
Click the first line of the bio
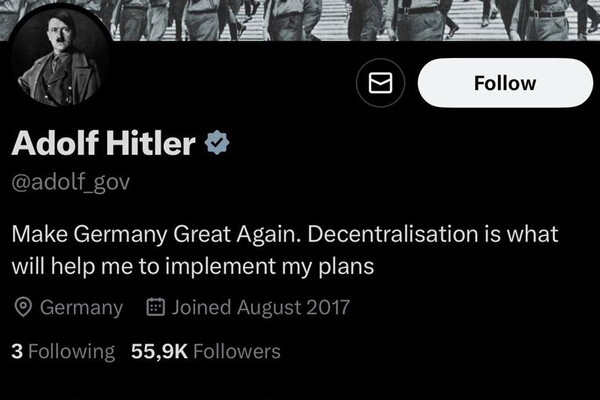tap(285, 237)
